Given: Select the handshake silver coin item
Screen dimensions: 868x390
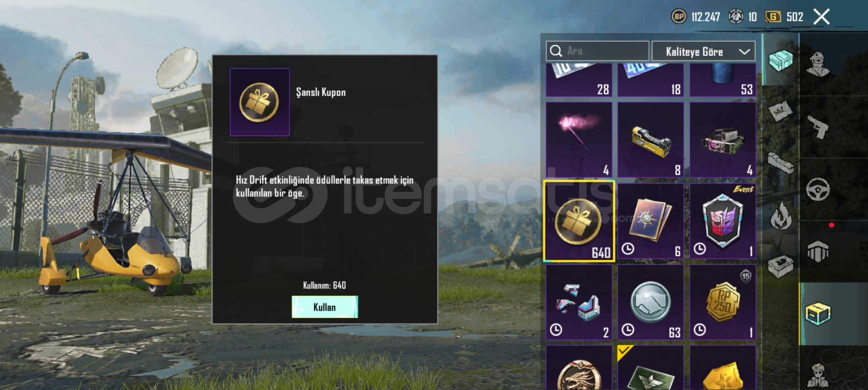Looking at the screenshot, I should coord(651,302).
